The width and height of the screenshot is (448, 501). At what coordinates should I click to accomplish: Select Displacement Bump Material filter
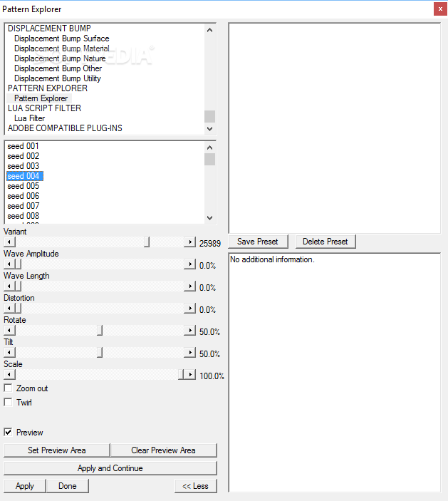tap(62, 48)
